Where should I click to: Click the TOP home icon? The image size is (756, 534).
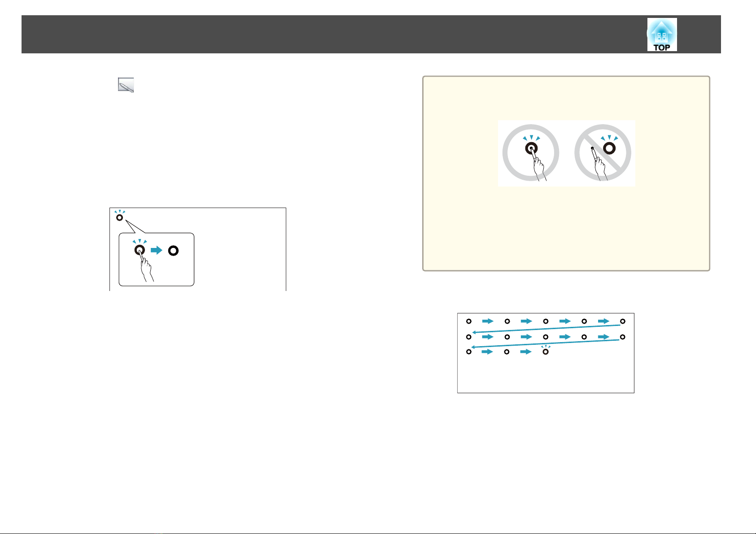tap(662, 35)
